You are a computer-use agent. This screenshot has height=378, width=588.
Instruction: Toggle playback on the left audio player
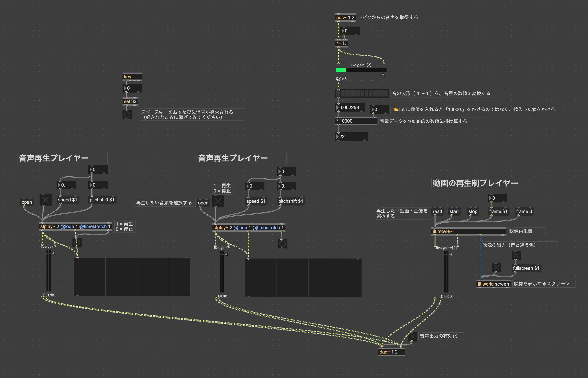tap(46, 200)
